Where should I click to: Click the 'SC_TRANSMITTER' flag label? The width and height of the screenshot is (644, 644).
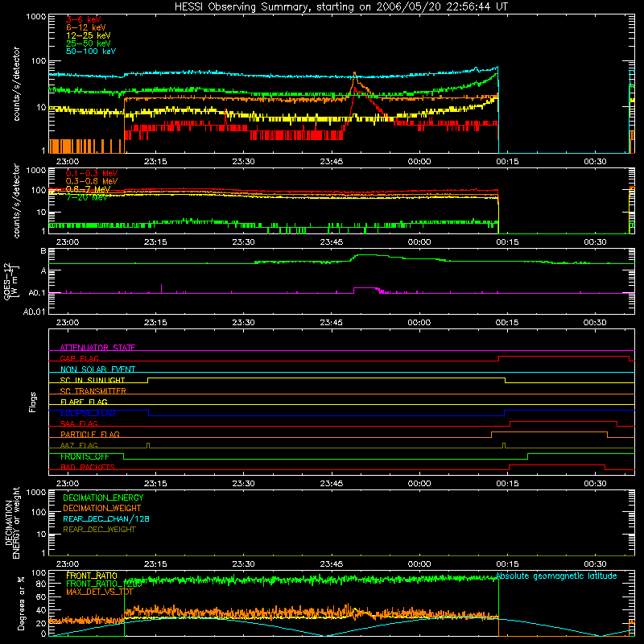click(93, 391)
